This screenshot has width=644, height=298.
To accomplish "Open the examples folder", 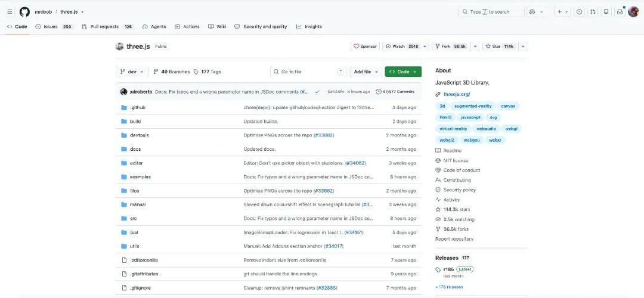I will click(140, 177).
